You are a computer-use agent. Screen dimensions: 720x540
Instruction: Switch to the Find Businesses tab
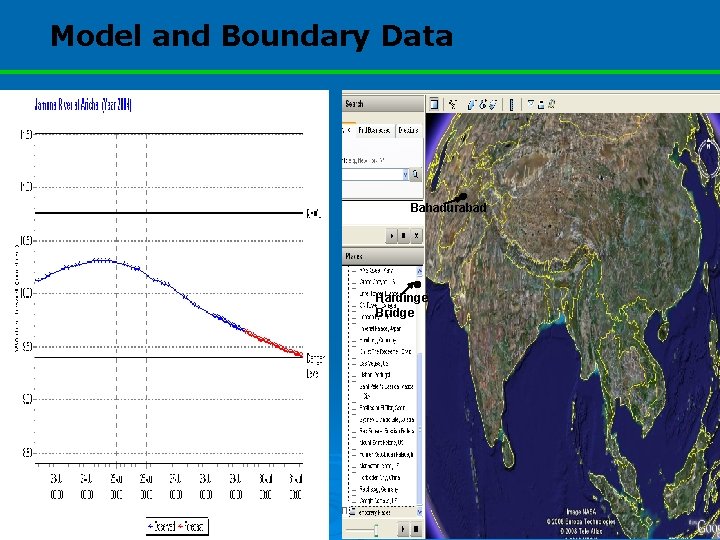pos(374,130)
